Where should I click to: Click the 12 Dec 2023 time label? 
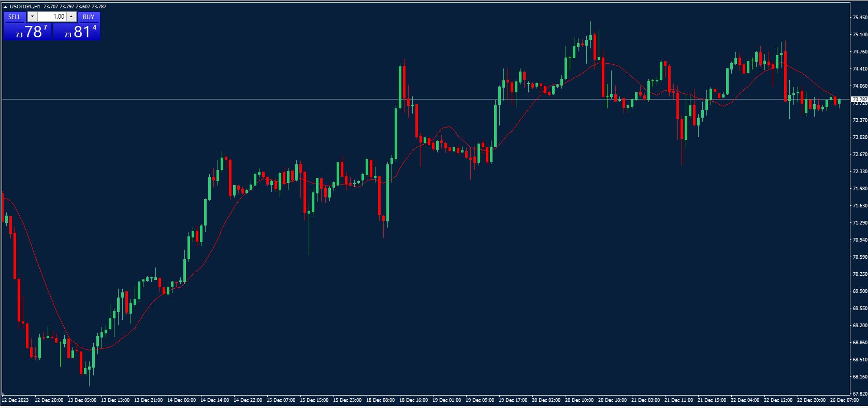pos(16,400)
